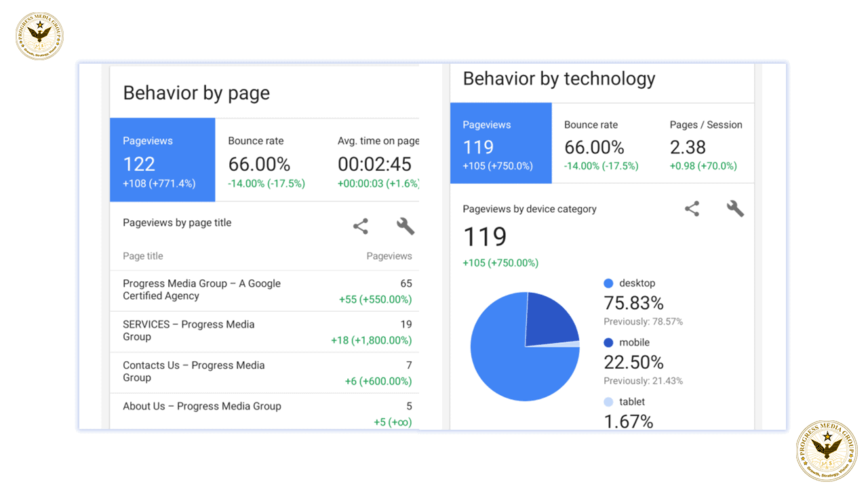Click the mobile legend color dot
868x488 pixels.
tap(608, 343)
